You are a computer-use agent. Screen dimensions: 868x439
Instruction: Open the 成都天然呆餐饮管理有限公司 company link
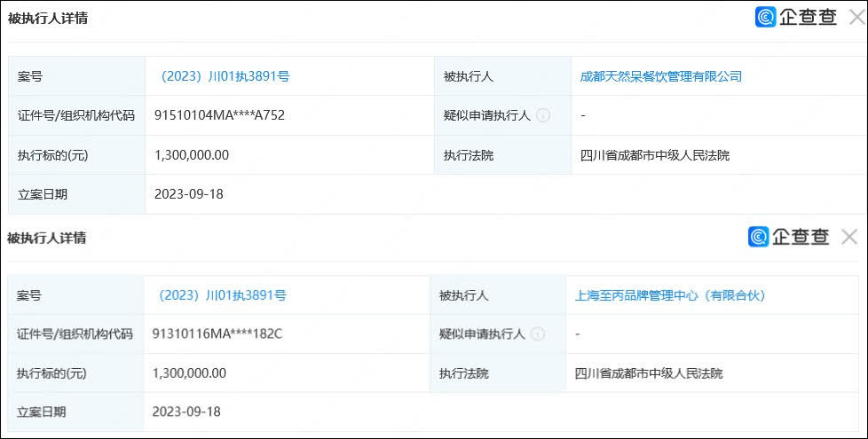click(x=660, y=76)
